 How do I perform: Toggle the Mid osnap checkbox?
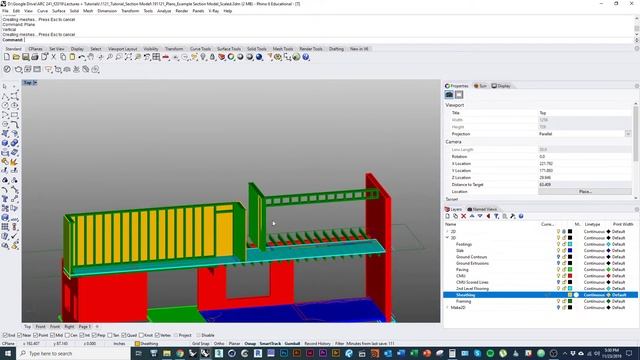52,335
